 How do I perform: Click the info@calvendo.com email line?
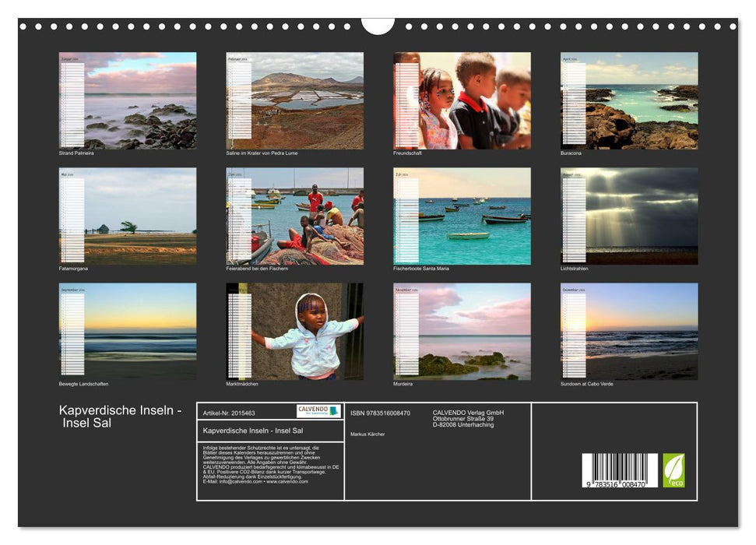(x=255, y=481)
